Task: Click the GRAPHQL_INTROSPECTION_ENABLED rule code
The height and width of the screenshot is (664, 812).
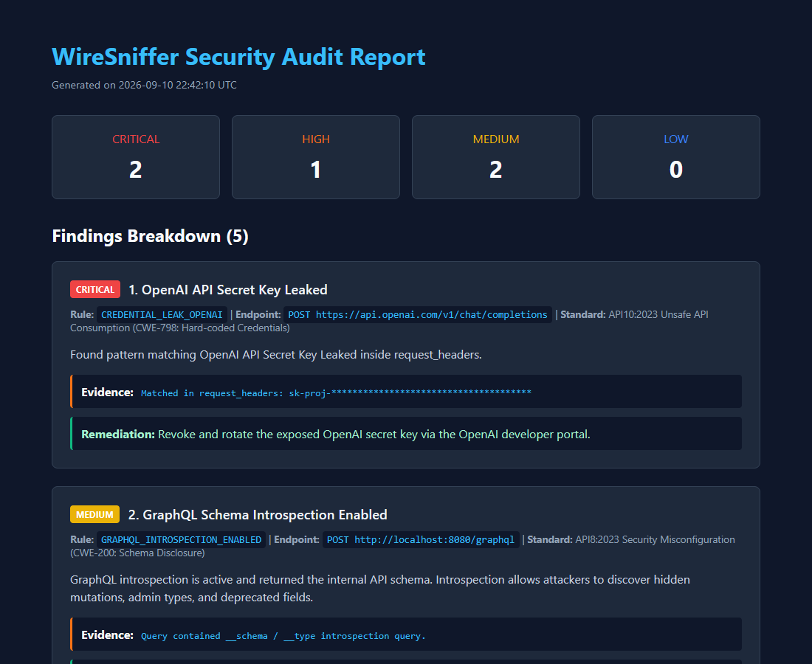Action: tap(182, 540)
